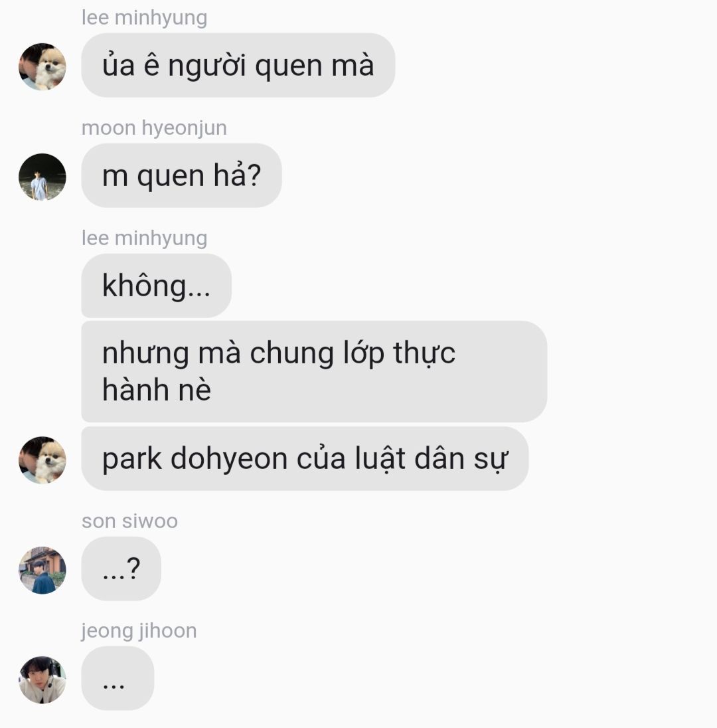This screenshot has height=728, width=717.
Task: Select the message "ủa ê người quen mà"
Action: point(238,65)
